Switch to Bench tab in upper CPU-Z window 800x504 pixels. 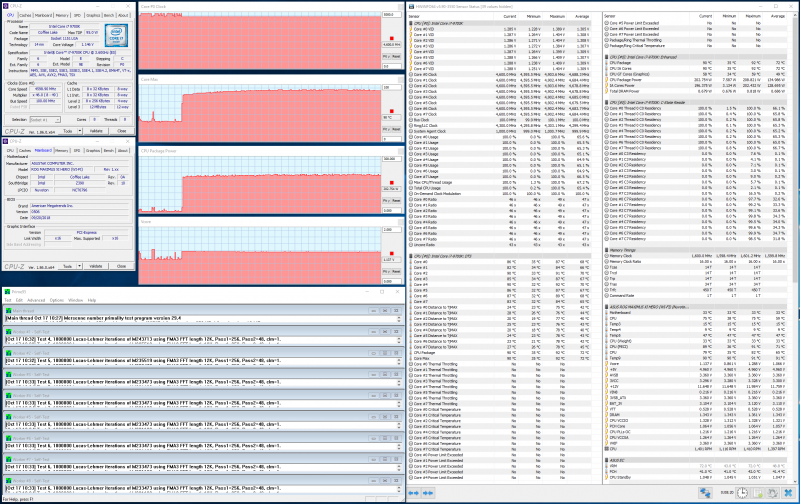pyautogui.click(x=109, y=15)
